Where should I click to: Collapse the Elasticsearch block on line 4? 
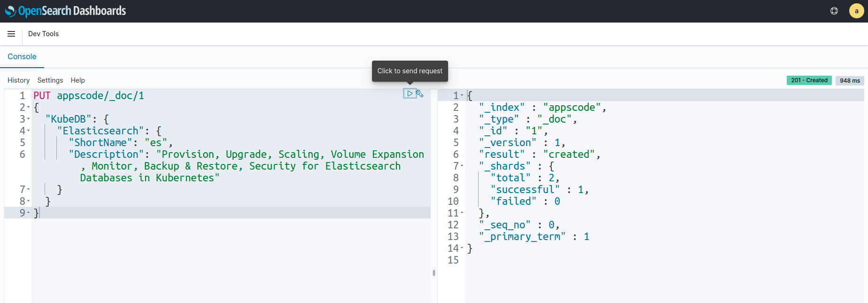(29, 131)
